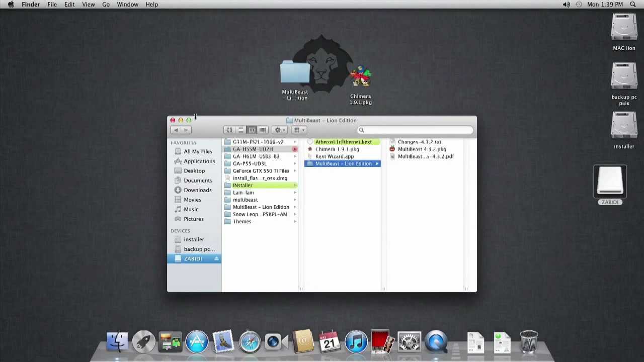The height and width of the screenshot is (362, 644).
Task: Select the GA-H55M-UD2H folder
Action: [261, 149]
